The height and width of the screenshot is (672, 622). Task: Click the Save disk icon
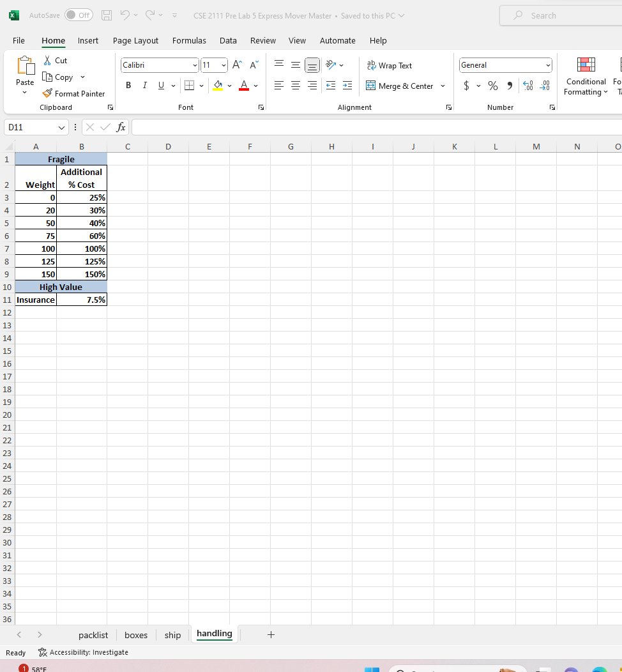pyautogui.click(x=107, y=15)
